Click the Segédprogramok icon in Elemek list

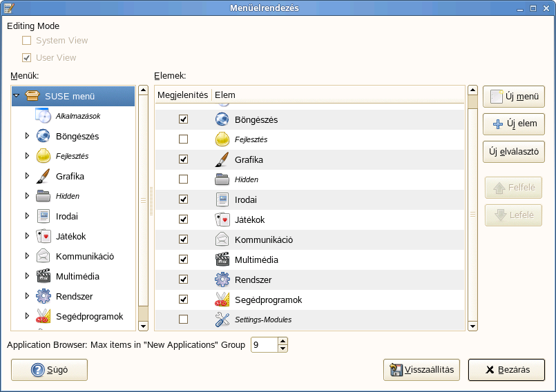coord(222,300)
